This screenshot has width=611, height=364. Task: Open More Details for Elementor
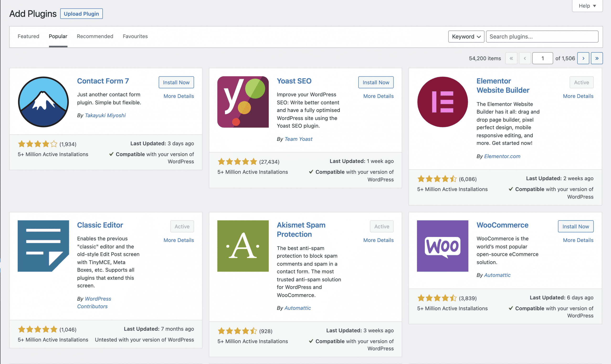[578, 96]
